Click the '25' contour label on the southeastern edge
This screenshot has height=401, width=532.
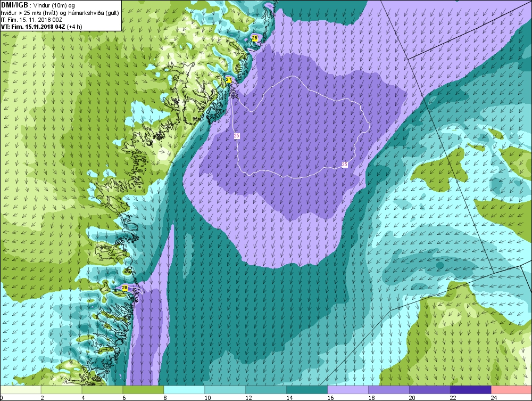(x=345, y=165)
